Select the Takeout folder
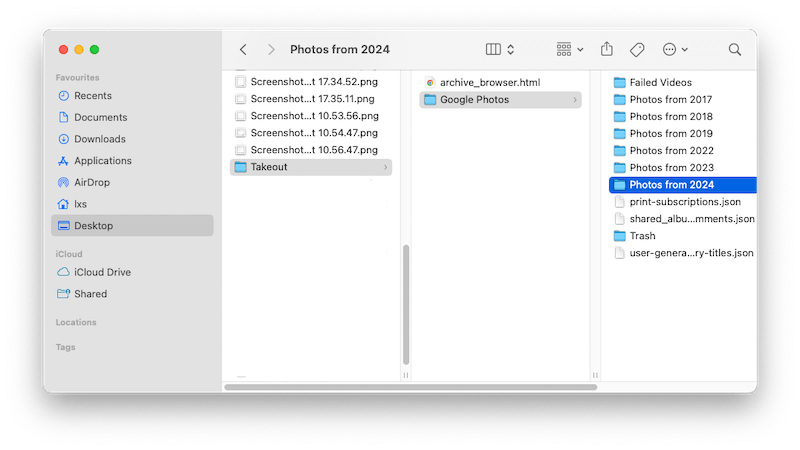The height and width of the screenshot is (450, 800). click(x=311, y=167)
